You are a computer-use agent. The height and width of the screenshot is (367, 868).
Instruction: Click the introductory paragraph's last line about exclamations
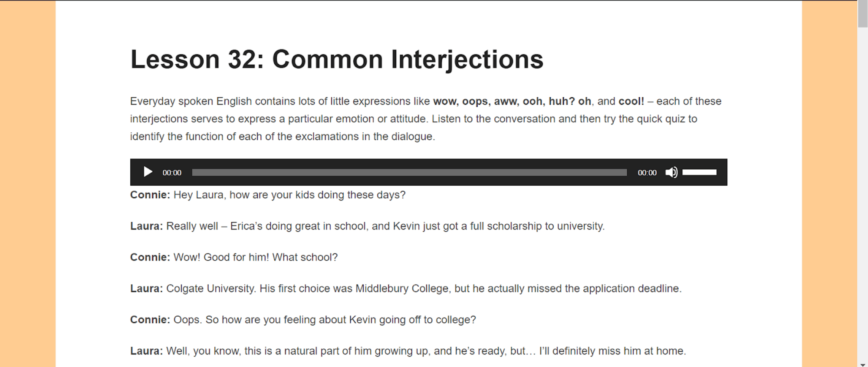[x=283, y=137]
